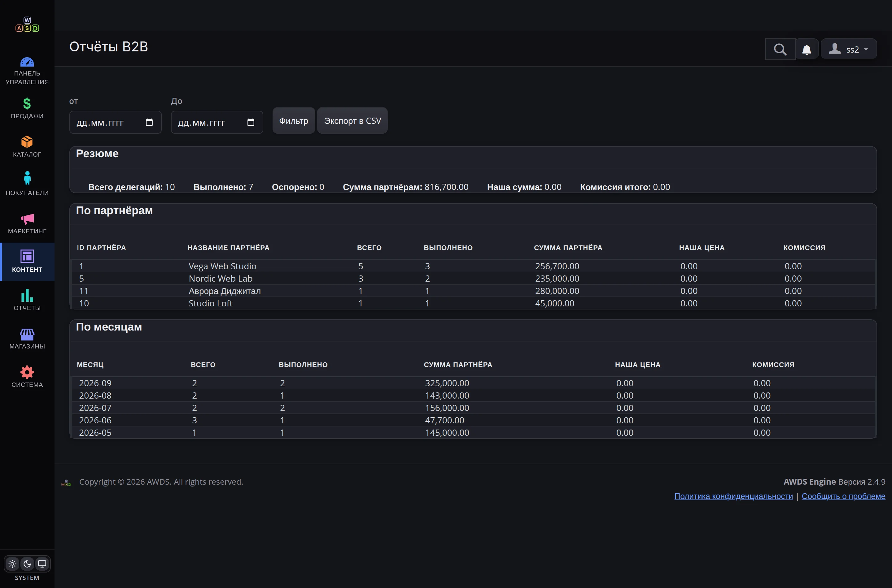Screen dimensions: 892x588
Task: Open calendar picker in До field
Action: tap(251, 122)
